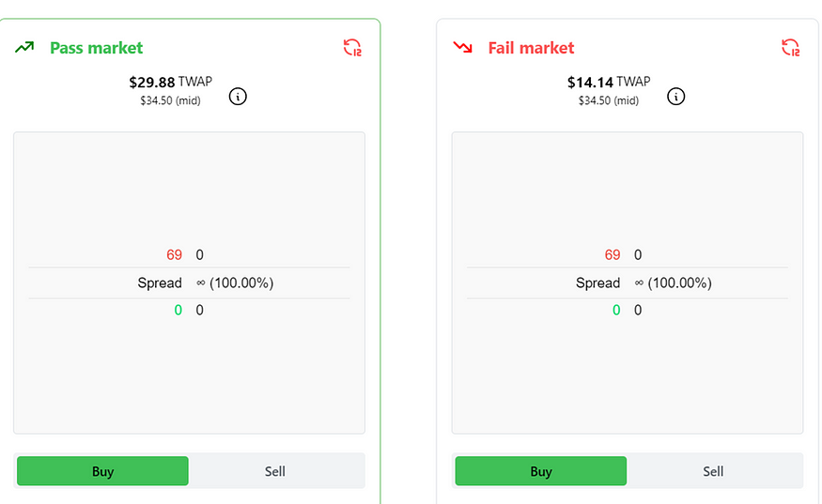The height and width of the screenshot is (504, 822).
Task: Click the red downward trend icon
Action: point(462,48)
